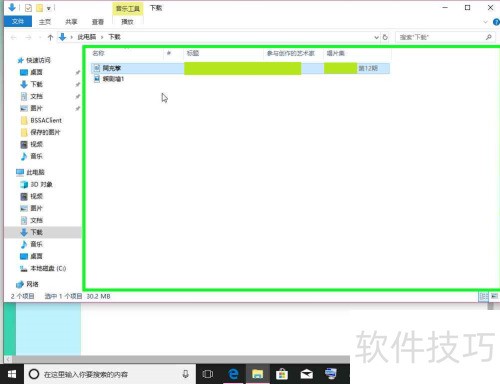Click Task View icon on taskbar
The width and height of the screenshot is (500, 384).
208,374
